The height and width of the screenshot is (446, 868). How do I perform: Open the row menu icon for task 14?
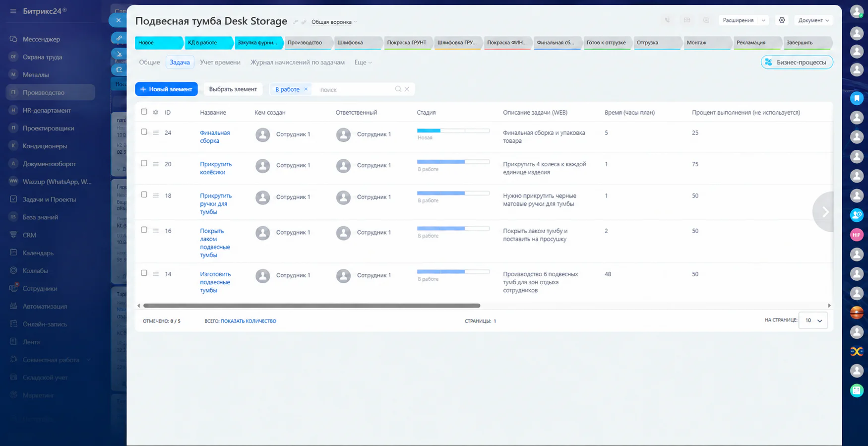click(x=156, y=274)
